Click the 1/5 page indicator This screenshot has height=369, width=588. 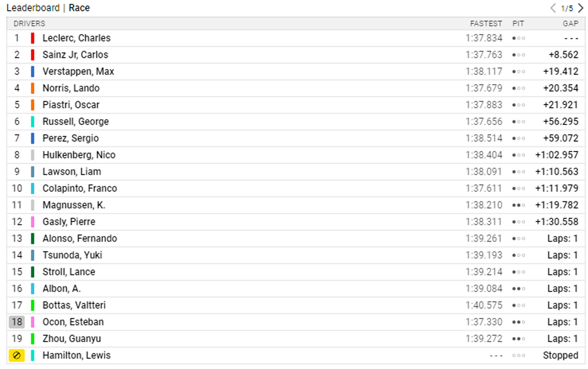567,8
